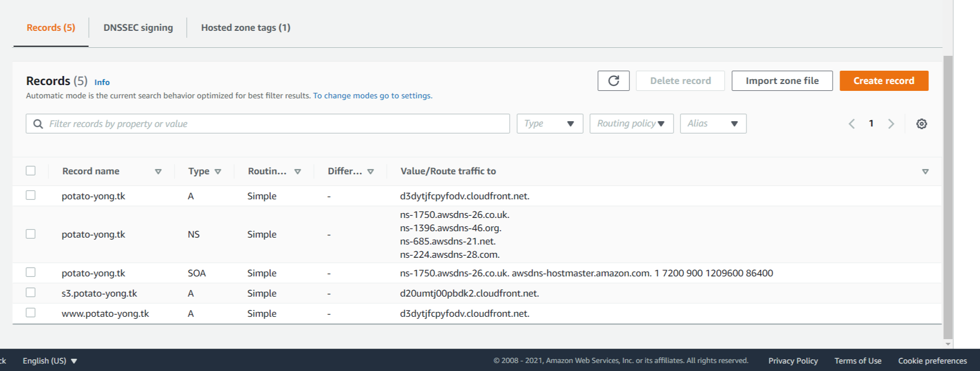
Task: Switch to the DNSSEC signing tab
Action: click(138, 28)
